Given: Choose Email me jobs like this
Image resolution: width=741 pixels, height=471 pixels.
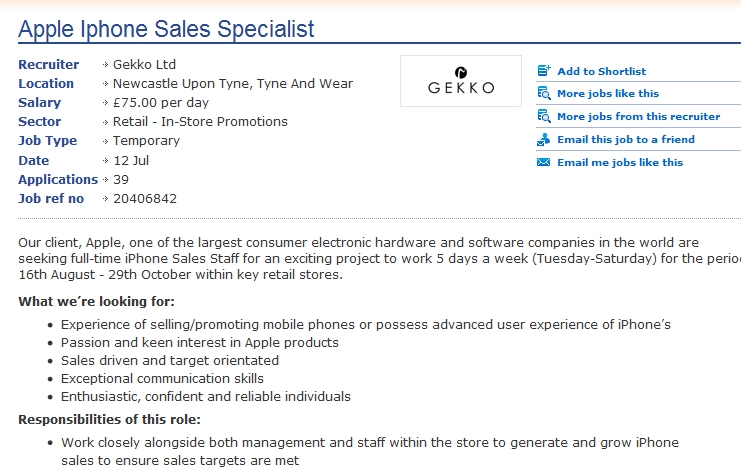Looking at the screenshot, I should click(x=620, y=163).
